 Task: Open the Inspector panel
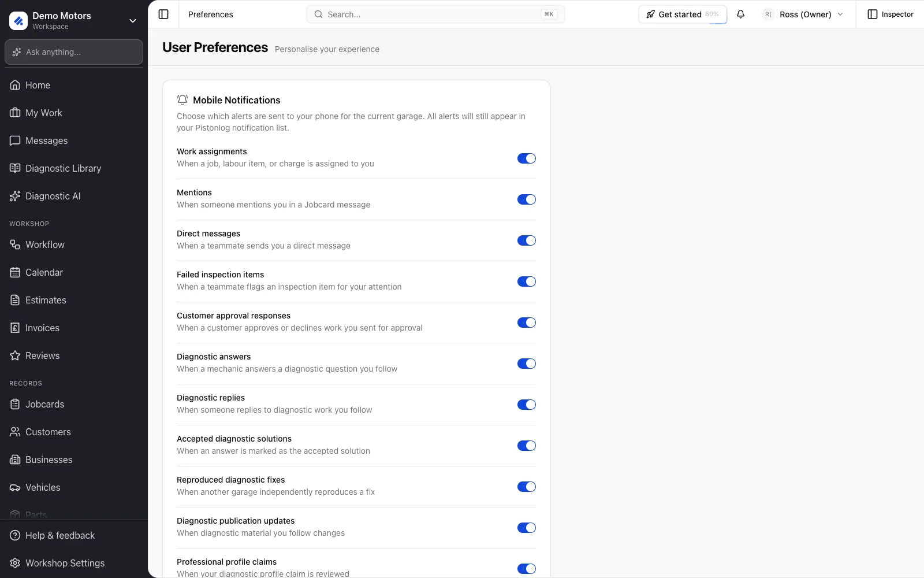pos(891,14)
